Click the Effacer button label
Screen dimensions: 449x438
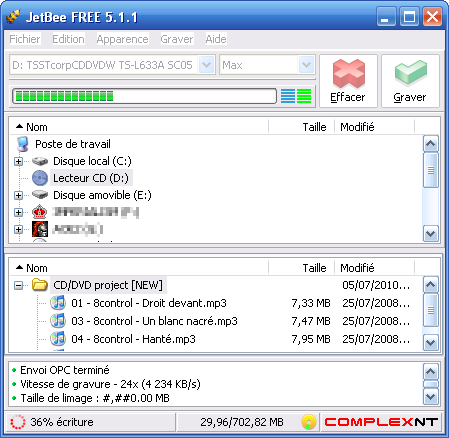coord(348,97)
